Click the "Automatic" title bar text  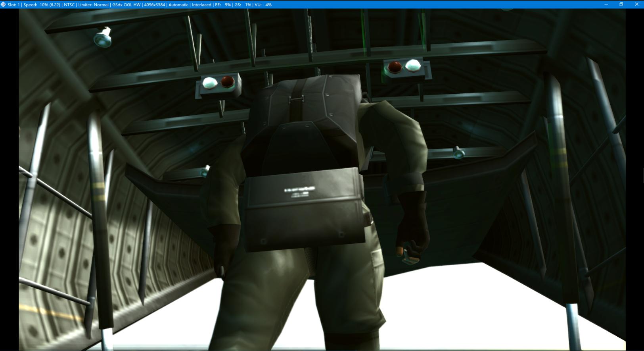click(x=178, y=5)
